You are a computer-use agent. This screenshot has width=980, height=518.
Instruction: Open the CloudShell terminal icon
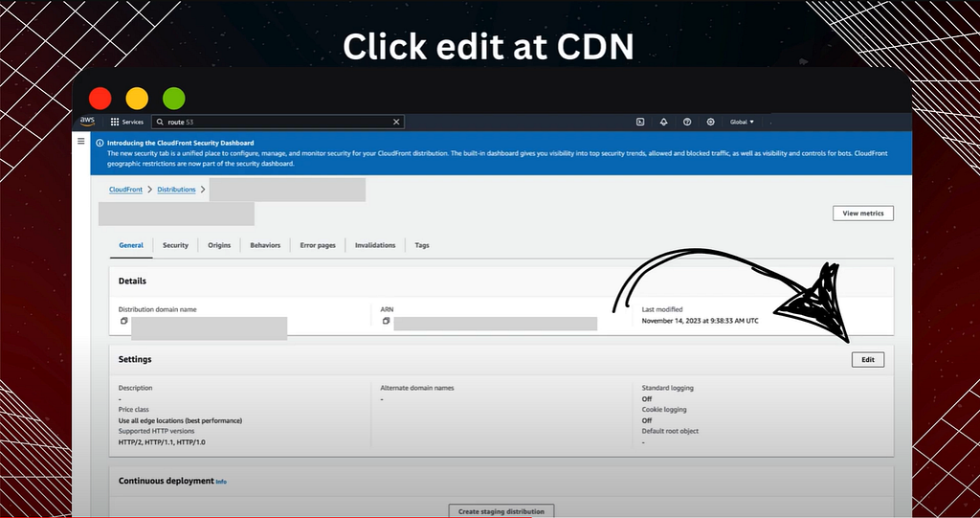(640, 122)
